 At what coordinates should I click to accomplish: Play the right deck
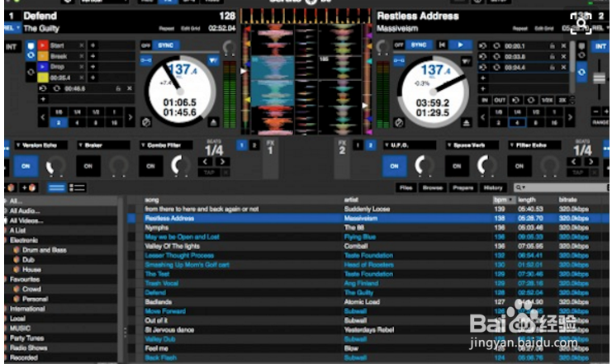pos(461,45)
